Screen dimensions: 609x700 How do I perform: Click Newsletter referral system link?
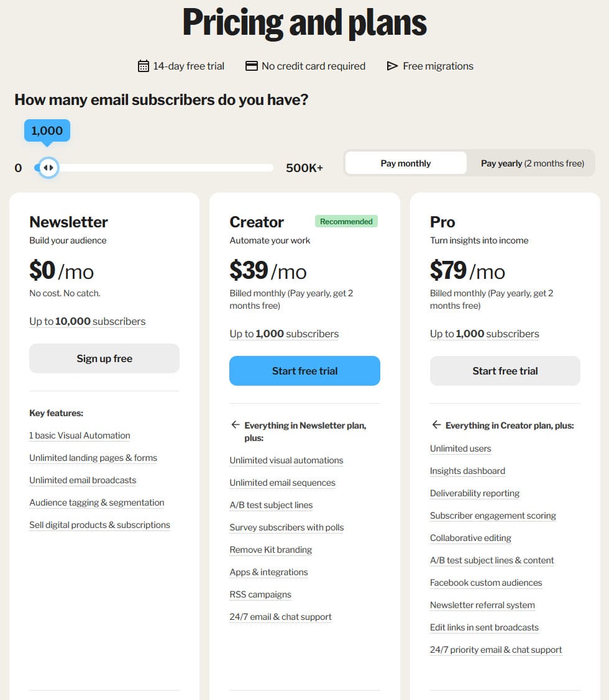coord(482,605)
